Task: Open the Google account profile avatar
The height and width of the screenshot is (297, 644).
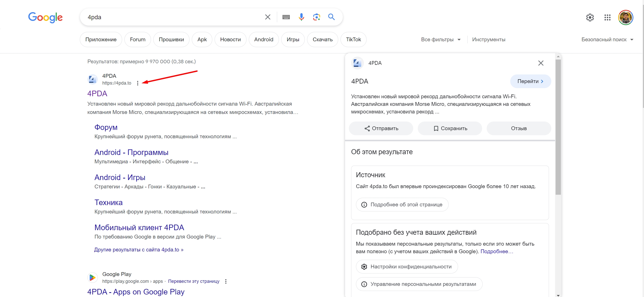Action: click(626, 17)
